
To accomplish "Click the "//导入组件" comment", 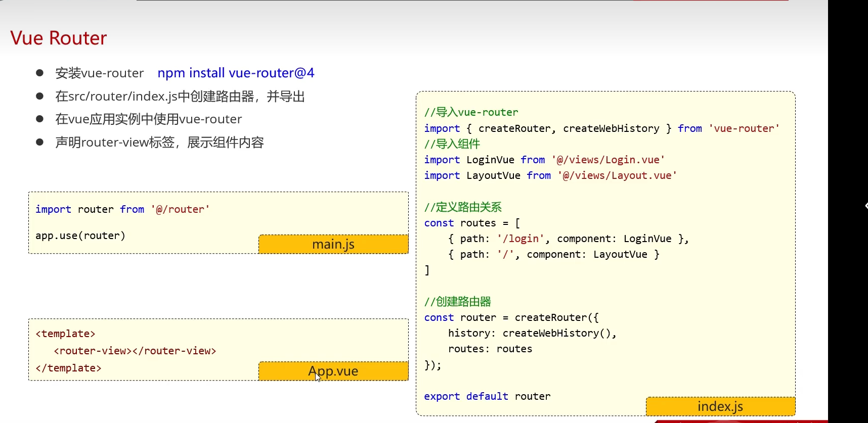I will 452,144.
